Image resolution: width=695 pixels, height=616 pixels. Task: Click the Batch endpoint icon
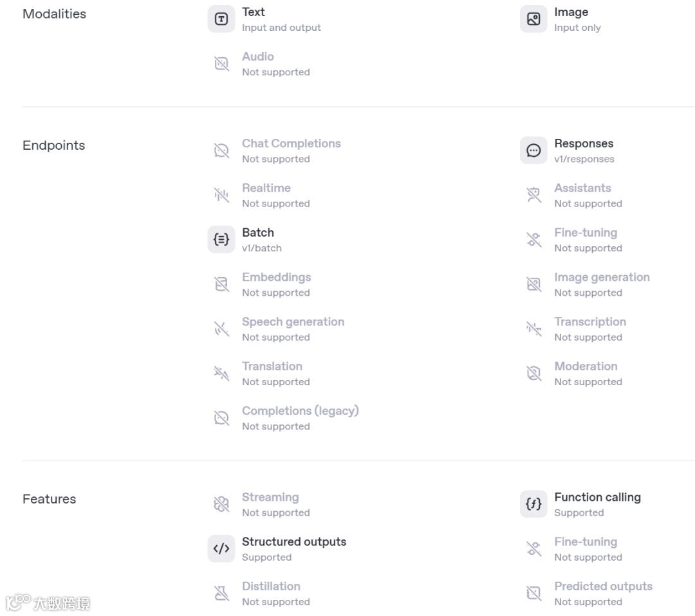tap(221, 240)
